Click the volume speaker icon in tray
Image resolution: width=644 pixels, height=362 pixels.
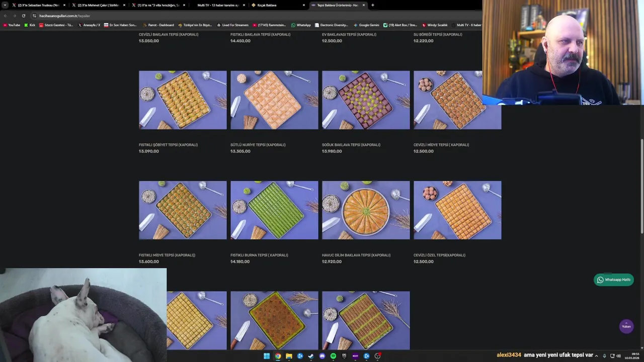[618, 356]
